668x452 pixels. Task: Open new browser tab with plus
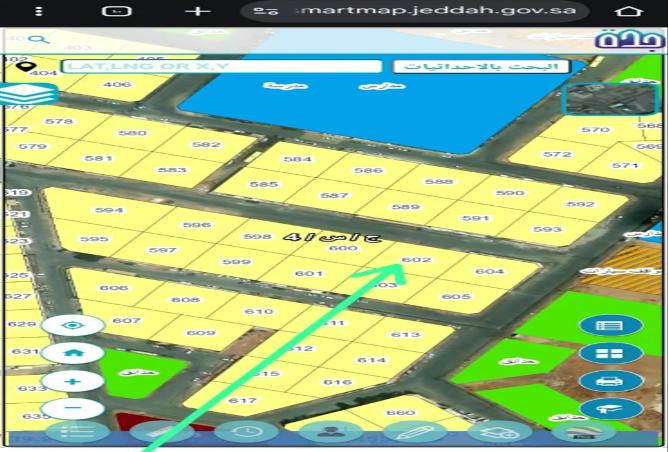pyautogui.click(x=199, y=11)
